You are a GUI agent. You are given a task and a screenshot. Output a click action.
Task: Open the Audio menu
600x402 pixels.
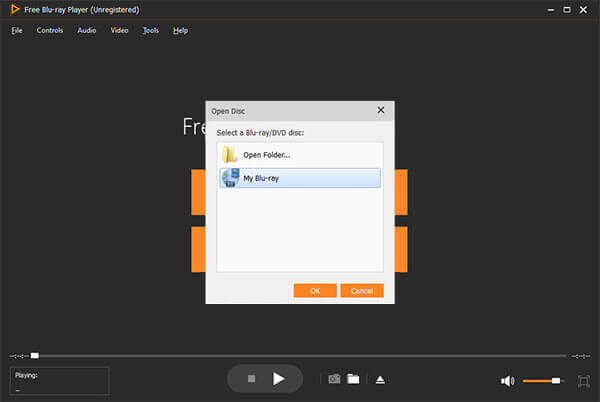[x=87, y=30]
